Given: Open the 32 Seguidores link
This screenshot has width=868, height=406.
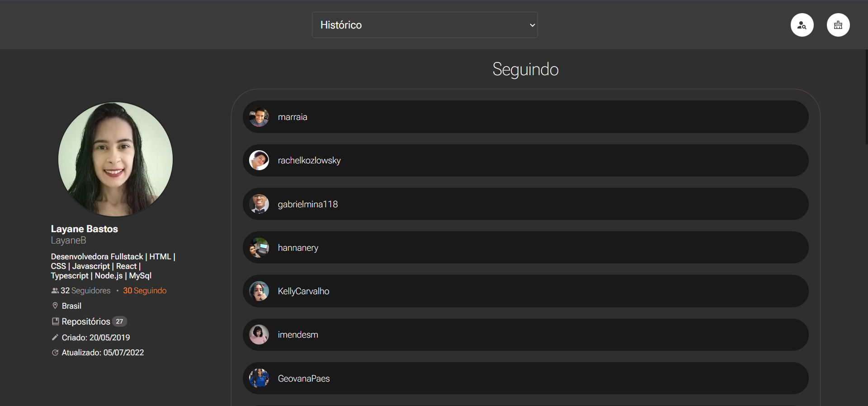Looking at the screenshot, I should [85, 291].
